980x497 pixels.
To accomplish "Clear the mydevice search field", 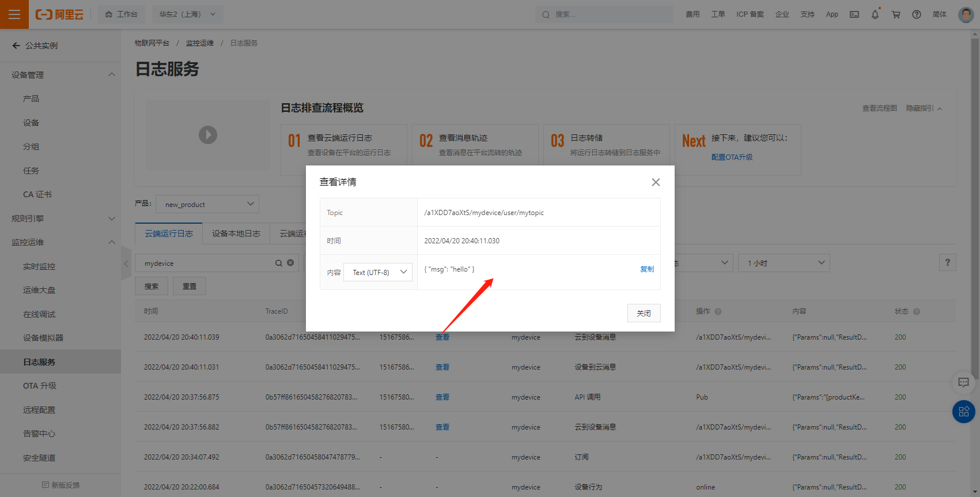I will pyautogui.click(x=290, y=263).
